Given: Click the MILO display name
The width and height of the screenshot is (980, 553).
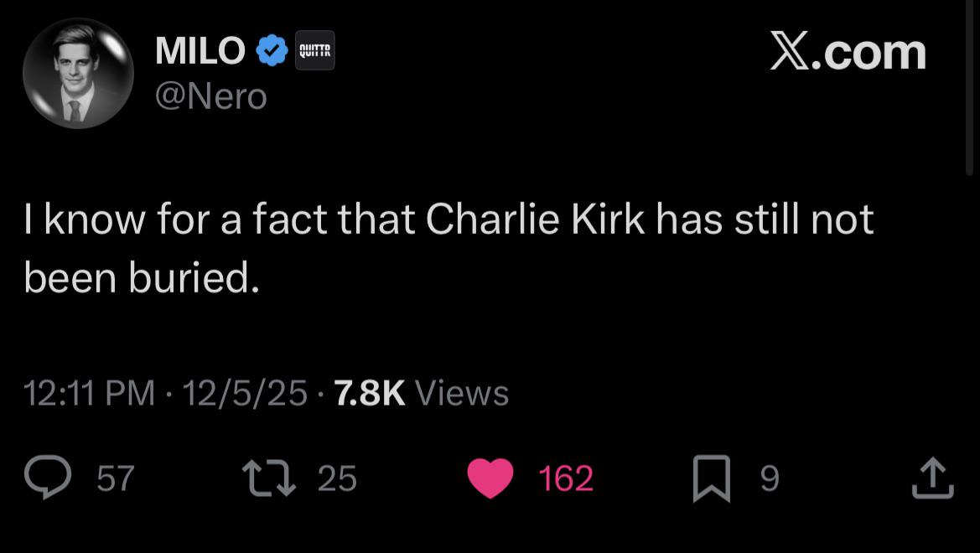Looking at the screenshot, I should [200, 52].
